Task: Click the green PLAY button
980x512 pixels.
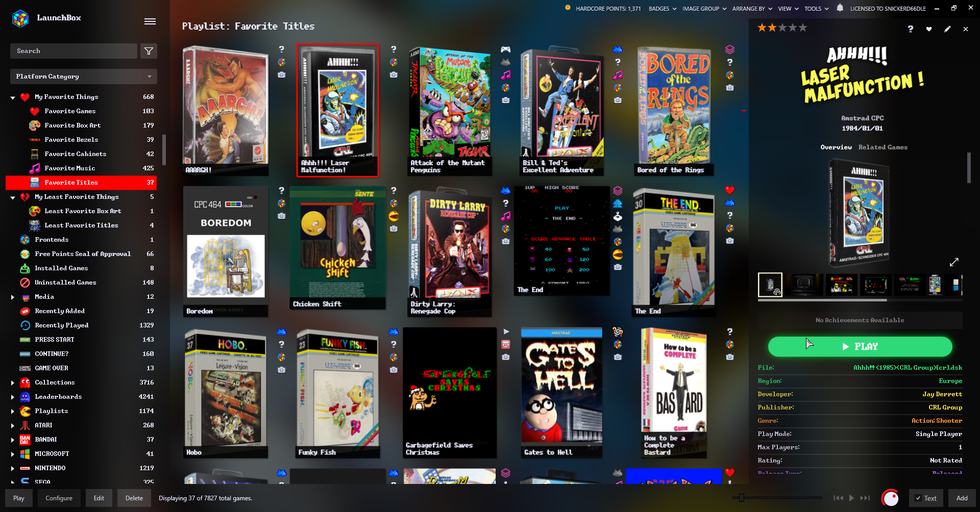Action: 860,347
